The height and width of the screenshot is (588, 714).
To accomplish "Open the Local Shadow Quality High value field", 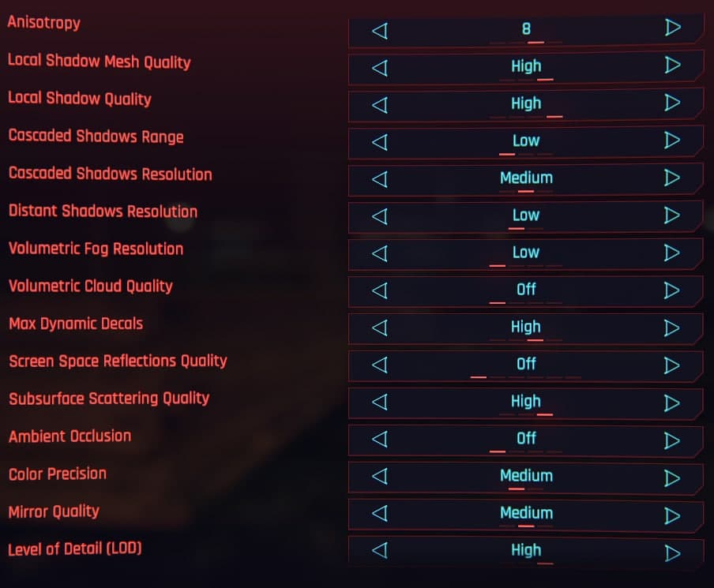I will (526, 105).
